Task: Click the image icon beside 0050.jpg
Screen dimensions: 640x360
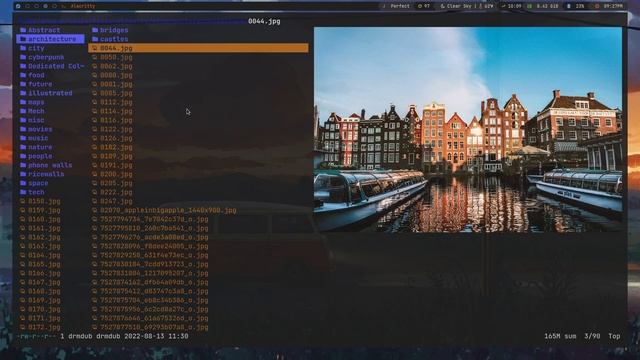Action: coord(95,57)
